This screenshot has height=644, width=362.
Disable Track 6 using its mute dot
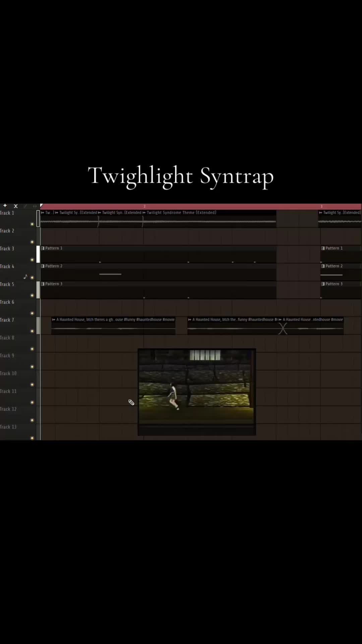tap(32, 313)
